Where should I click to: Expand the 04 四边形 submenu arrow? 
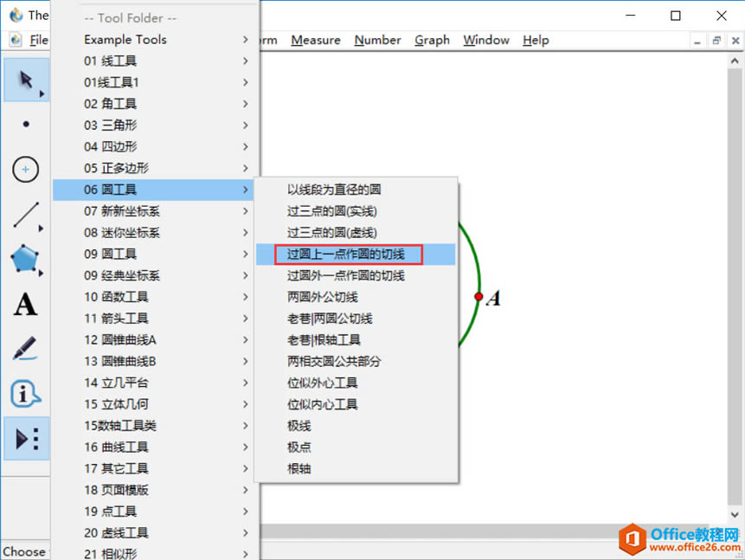click(245, 146)
